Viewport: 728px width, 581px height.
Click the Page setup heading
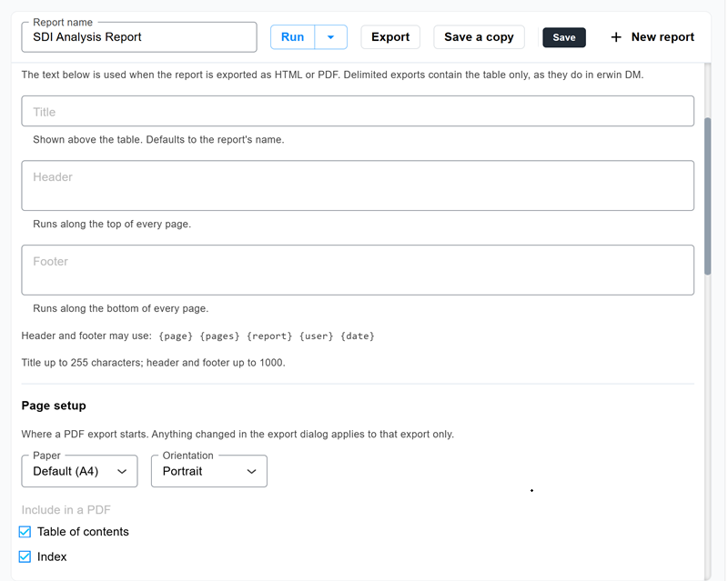54,406
